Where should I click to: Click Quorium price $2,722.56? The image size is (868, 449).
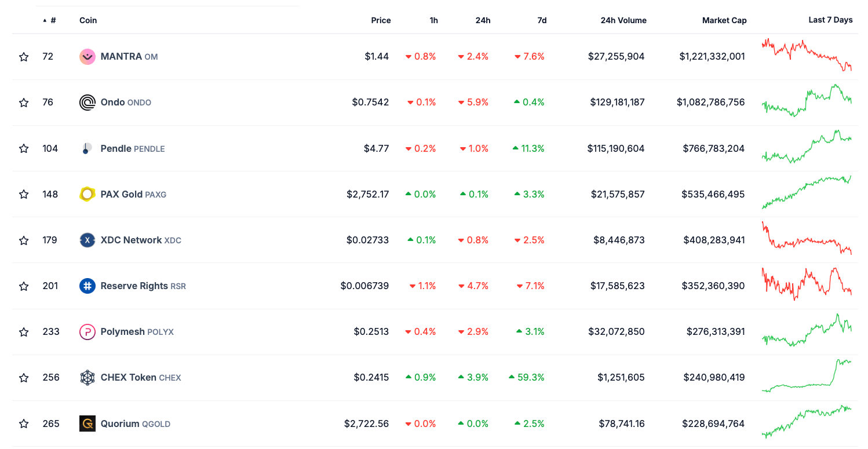tap(366, 424)
